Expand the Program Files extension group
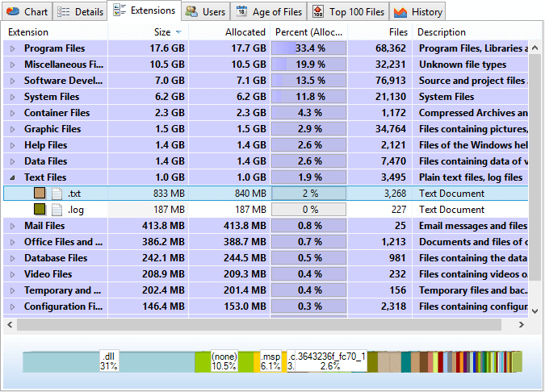The image size is (545, 392). pos(12,48)
